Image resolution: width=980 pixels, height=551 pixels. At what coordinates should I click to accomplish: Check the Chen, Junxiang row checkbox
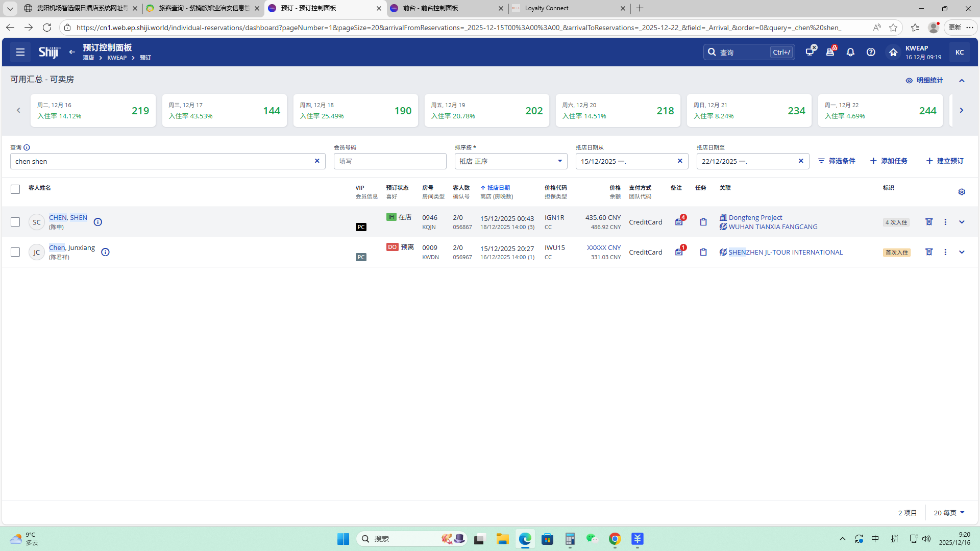click(x=15, y=252)
